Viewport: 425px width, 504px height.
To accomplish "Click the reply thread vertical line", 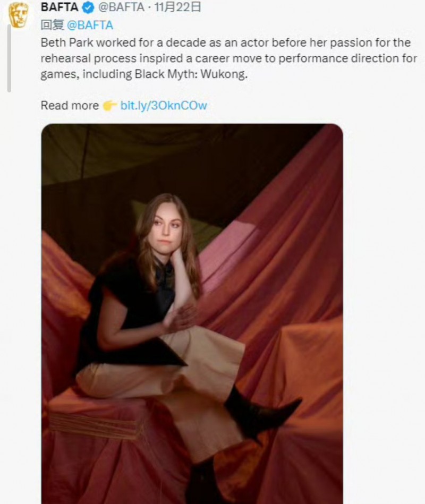I will [x=10, y=58].
